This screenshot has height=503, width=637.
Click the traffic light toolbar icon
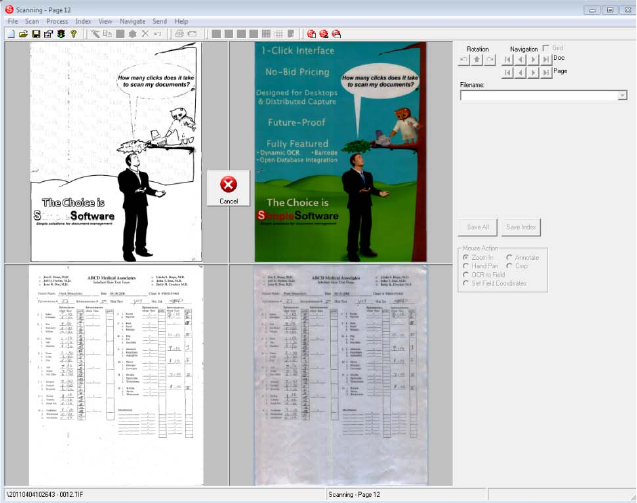pyautogui.click(x=61, y=34)
